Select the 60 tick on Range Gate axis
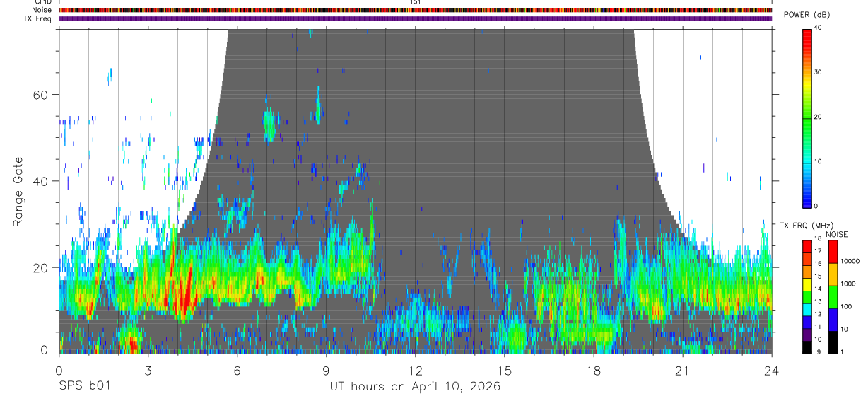This screenshot has height=401, width=868. tap(44, 95)
